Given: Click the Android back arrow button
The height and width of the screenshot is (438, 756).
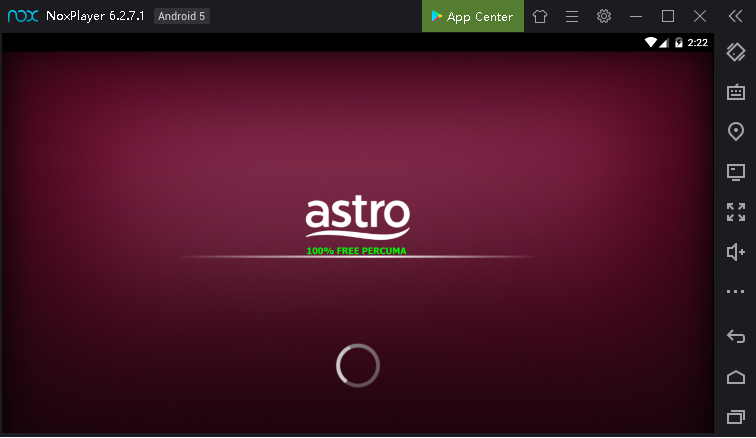Looking at the screenshot, I should 736,336.
